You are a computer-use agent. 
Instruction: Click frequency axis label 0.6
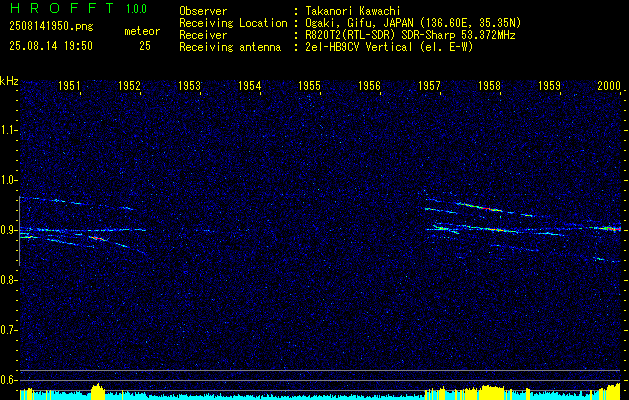pos(7,380)
